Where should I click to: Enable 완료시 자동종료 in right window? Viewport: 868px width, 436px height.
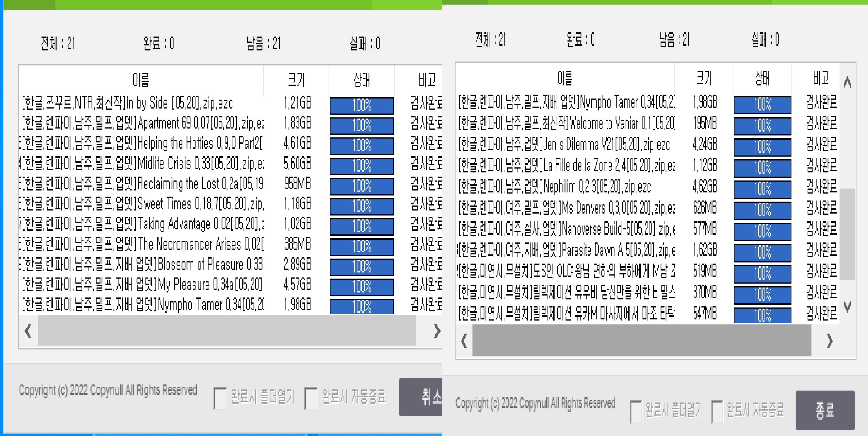pos(717,411)
